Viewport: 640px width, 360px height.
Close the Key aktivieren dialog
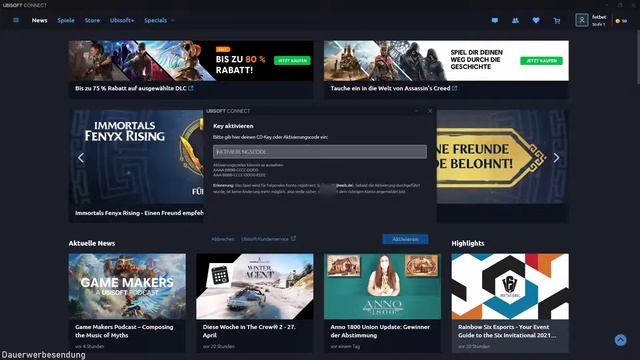click(x=430, y=111)
